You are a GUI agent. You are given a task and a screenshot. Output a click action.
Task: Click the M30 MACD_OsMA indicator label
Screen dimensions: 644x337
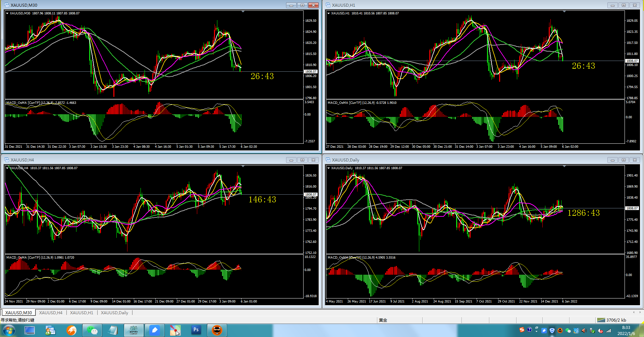pos(41,103)
